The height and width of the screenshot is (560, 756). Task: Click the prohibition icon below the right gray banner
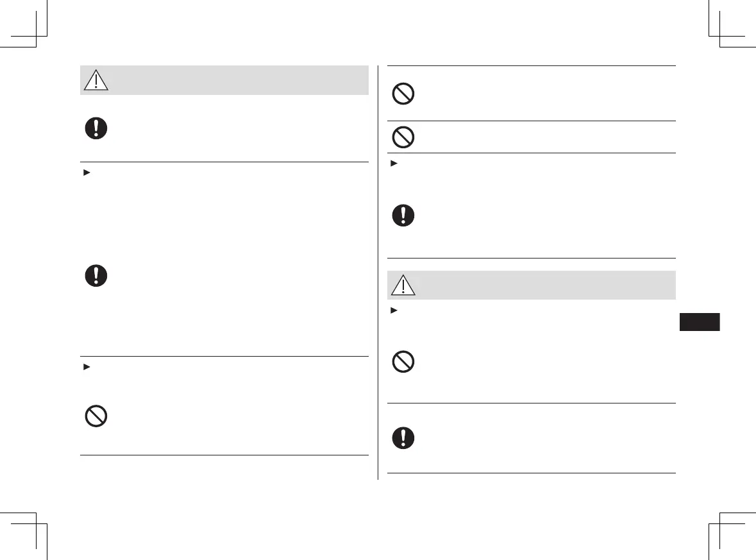click(403, 362)
